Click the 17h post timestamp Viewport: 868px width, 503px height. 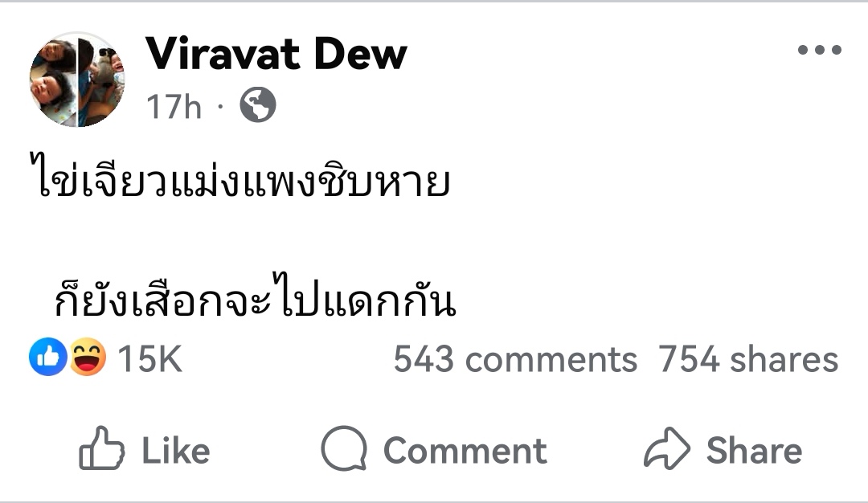(x=174, y=105)
